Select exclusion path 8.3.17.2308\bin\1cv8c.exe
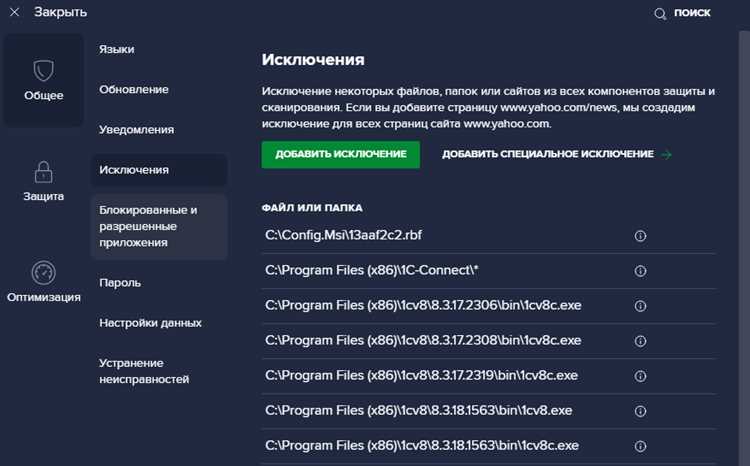The height and width of the screenshot is (466, 750). pos(423,340)
